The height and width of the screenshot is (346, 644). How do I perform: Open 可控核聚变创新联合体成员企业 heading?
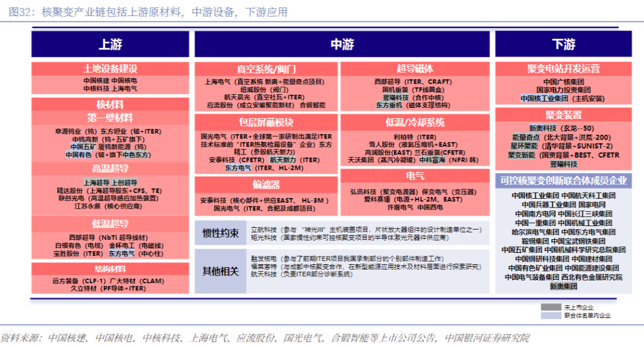pos(563,180)
